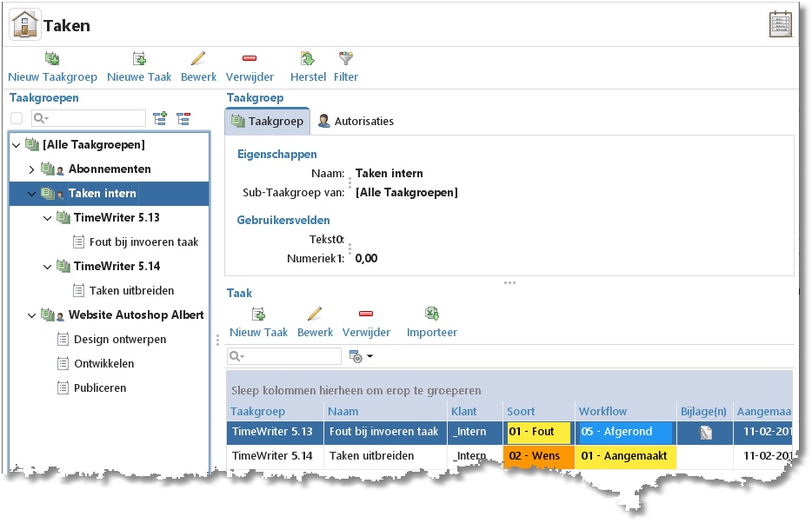The width and height of the screenshot is (812, 523).
Task: Collapse the TimeWriter 5.14 tree node
Action: coord(47,267)
